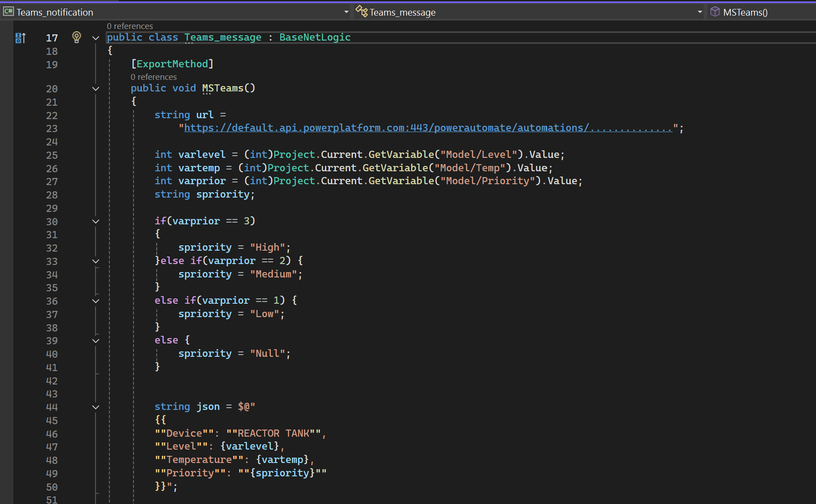Click the "Null" string value
Image resolution: width=816 pixels, height=504 pixels.
tap(267, 353)
